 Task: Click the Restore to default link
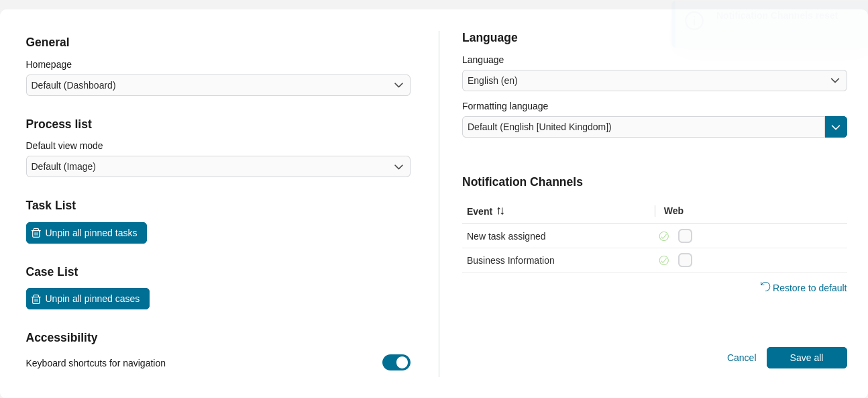pos(809,288)
